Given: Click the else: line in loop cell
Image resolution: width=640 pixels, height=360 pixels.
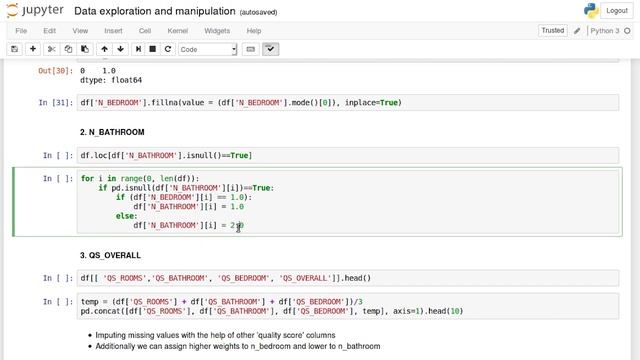Looking at the screenshot, I should click(x=127, y=216).
